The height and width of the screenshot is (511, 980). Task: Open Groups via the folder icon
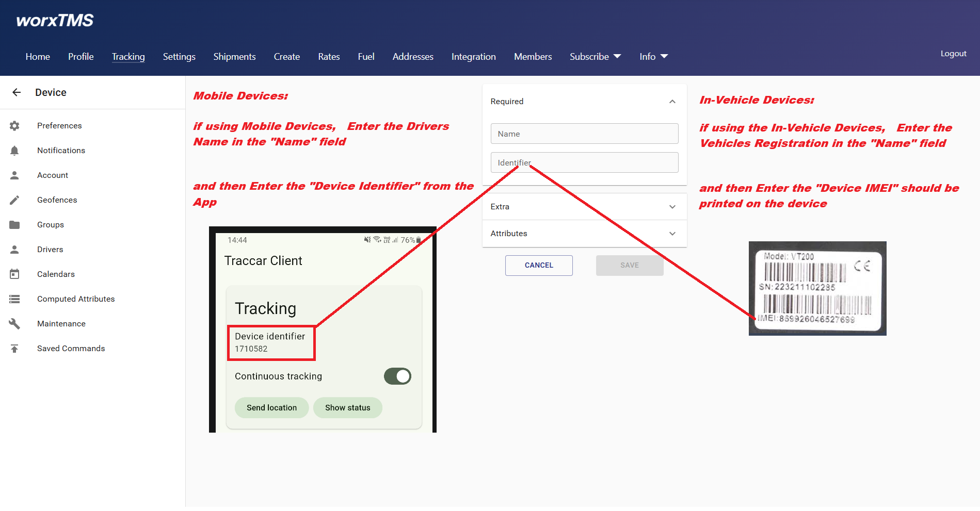[x=14, y=224]
